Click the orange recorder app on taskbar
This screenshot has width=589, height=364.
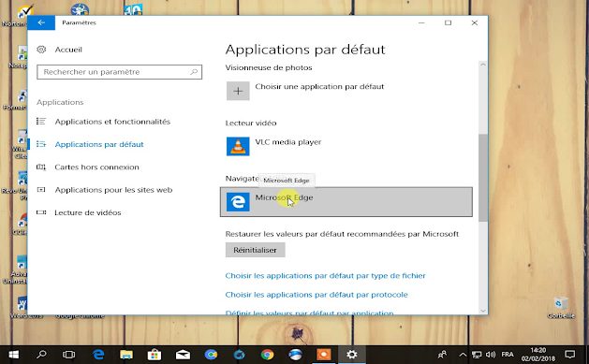pyautogui.click(x=323, y=355)
